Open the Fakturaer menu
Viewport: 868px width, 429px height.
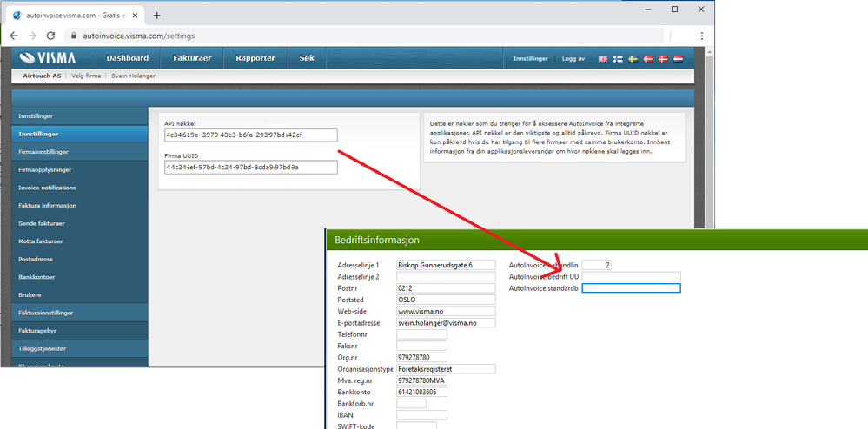pyautogui.click(x=192, y=58)
